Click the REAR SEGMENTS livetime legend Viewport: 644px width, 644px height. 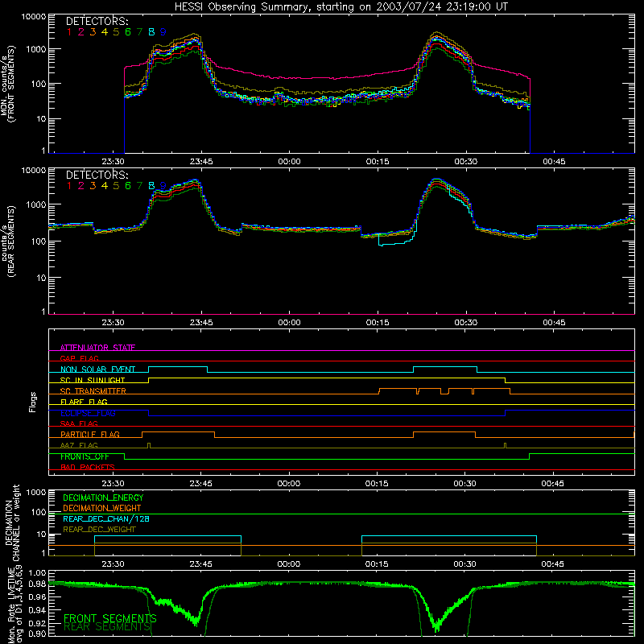tap(107, 626)
